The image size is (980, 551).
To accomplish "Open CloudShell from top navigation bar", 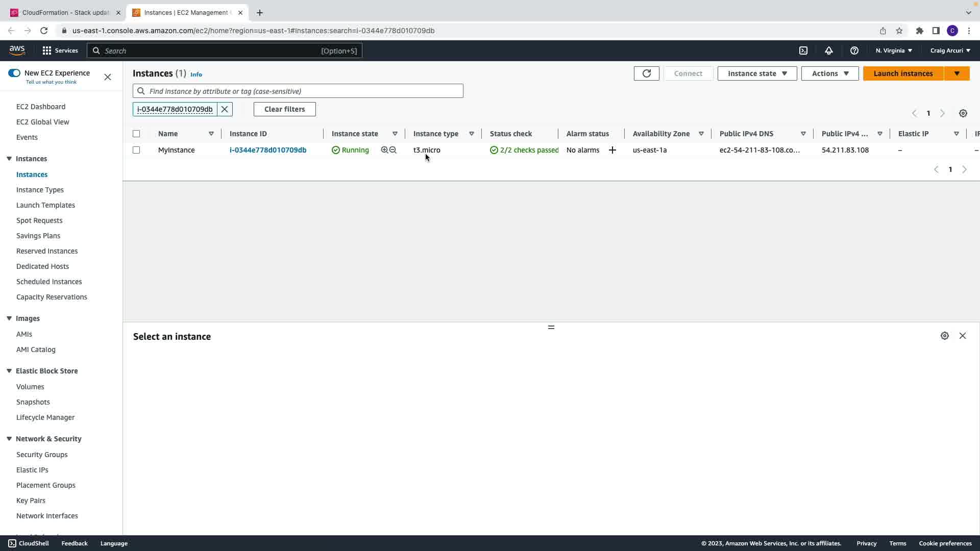I will point(803,51).
